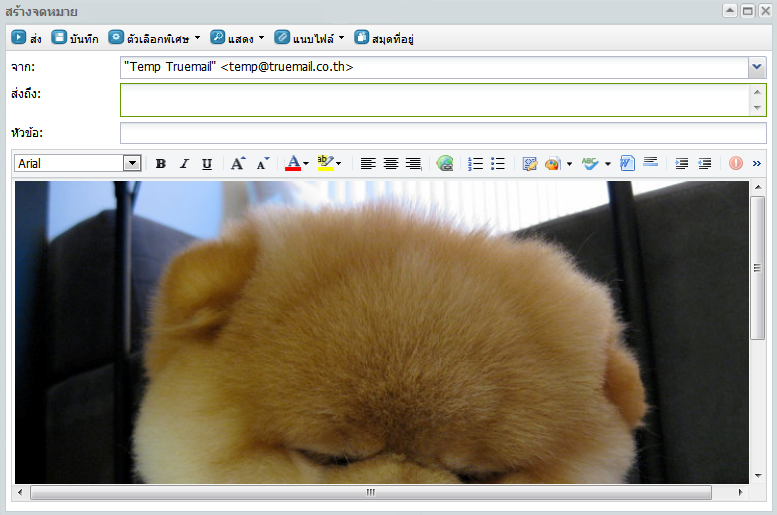Click the show magnifier icon

click(x=218, y=37)
